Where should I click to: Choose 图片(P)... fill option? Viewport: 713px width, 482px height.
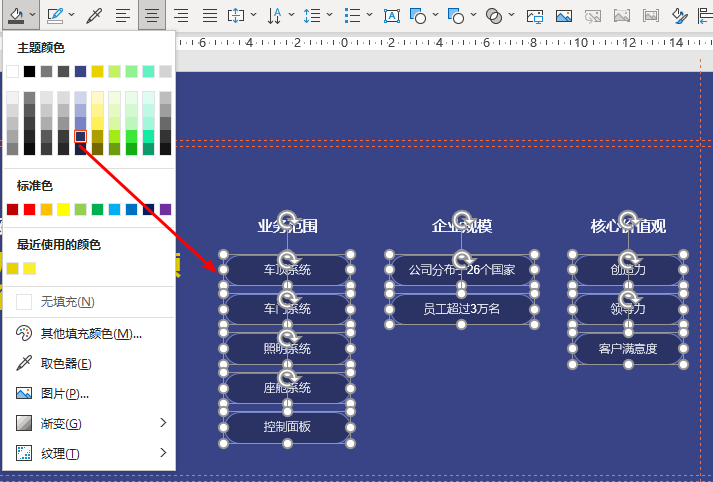point(89,393)
